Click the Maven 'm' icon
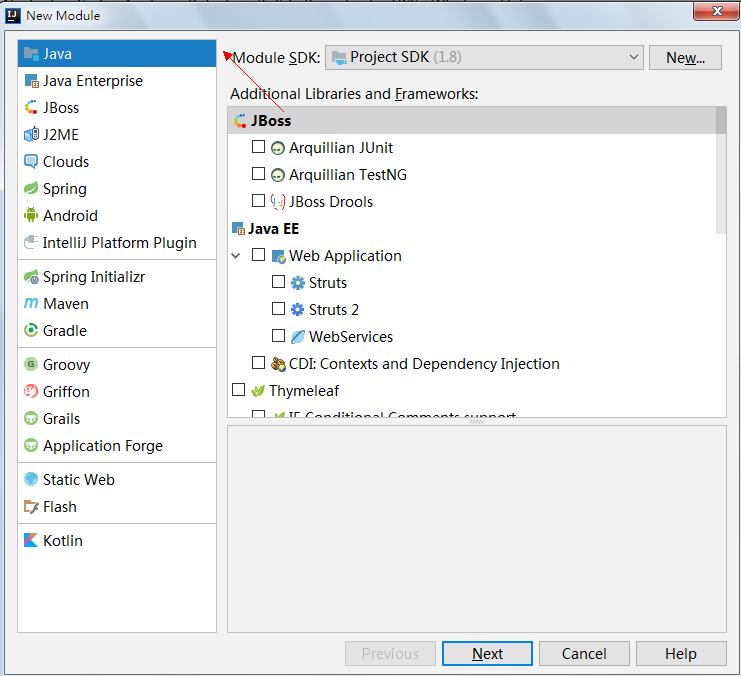The image size is (741, 676). 31,303
